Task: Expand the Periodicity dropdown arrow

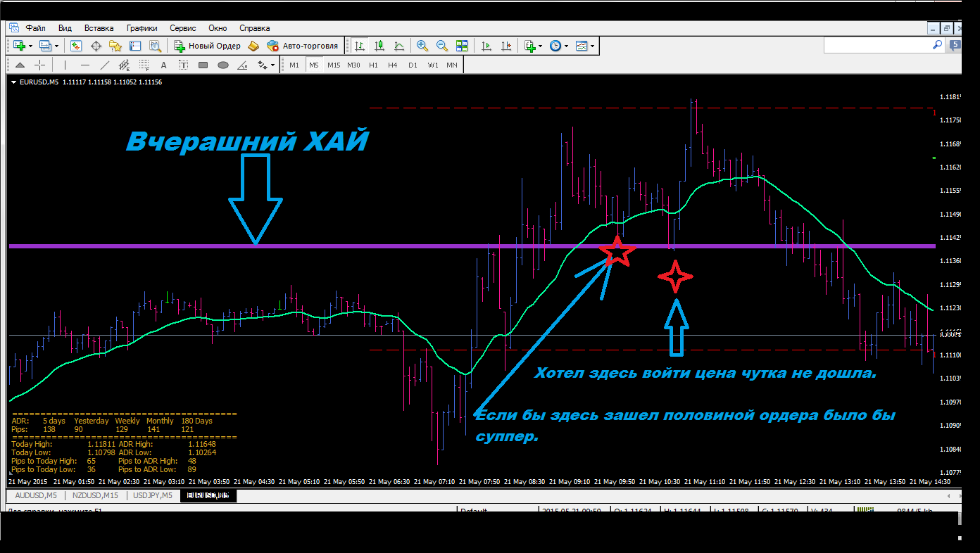Action: click(566, 46)
